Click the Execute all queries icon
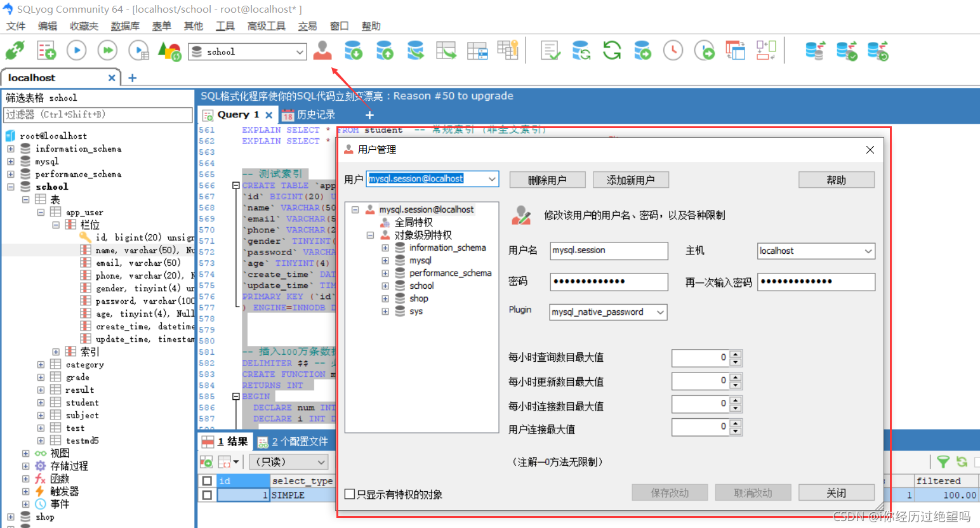The width and height of the screenshot is (980, 528). pyautogui.click(x=107, y=51)
